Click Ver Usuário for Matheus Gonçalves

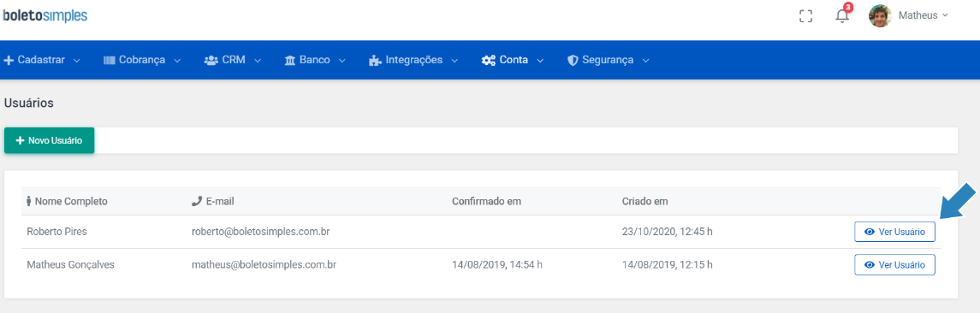894,264
